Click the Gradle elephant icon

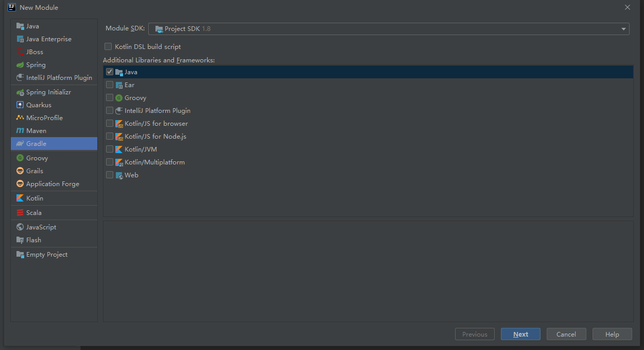(x=20, y=144)
